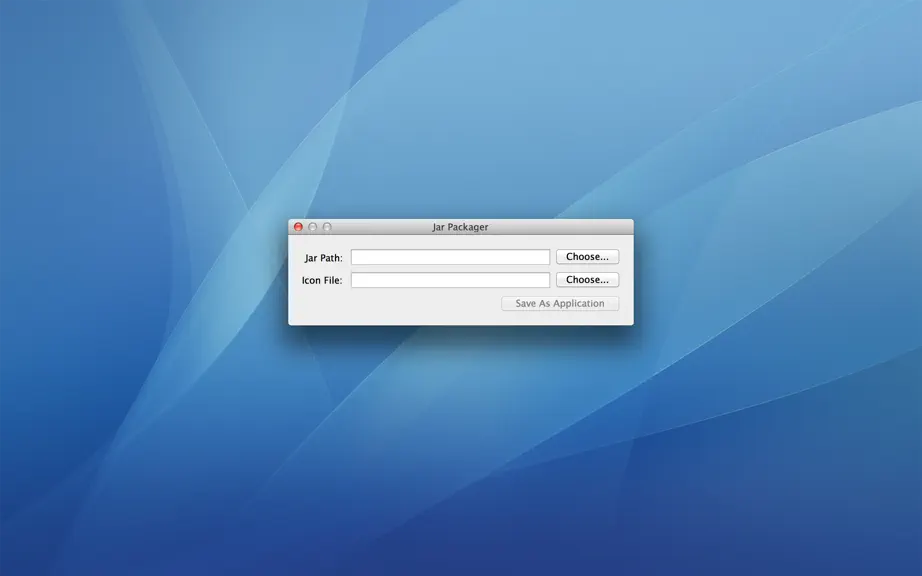Zoom the Jar Packager window
The width and height of the screenshot is (922, 576).
328,227
